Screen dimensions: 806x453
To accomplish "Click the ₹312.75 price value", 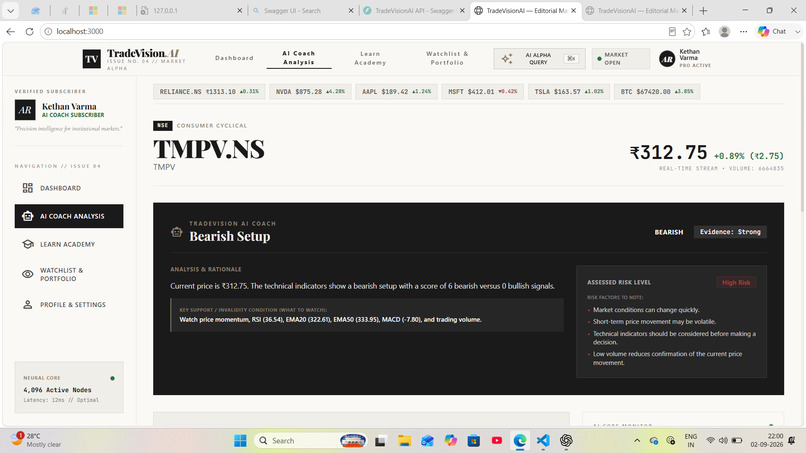I will click(x=668, y=153).
